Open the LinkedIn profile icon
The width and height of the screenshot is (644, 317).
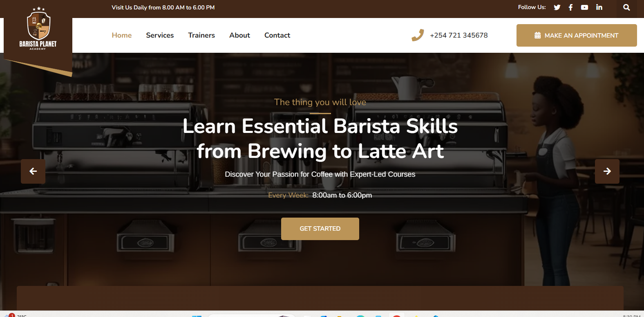[599, 7]
